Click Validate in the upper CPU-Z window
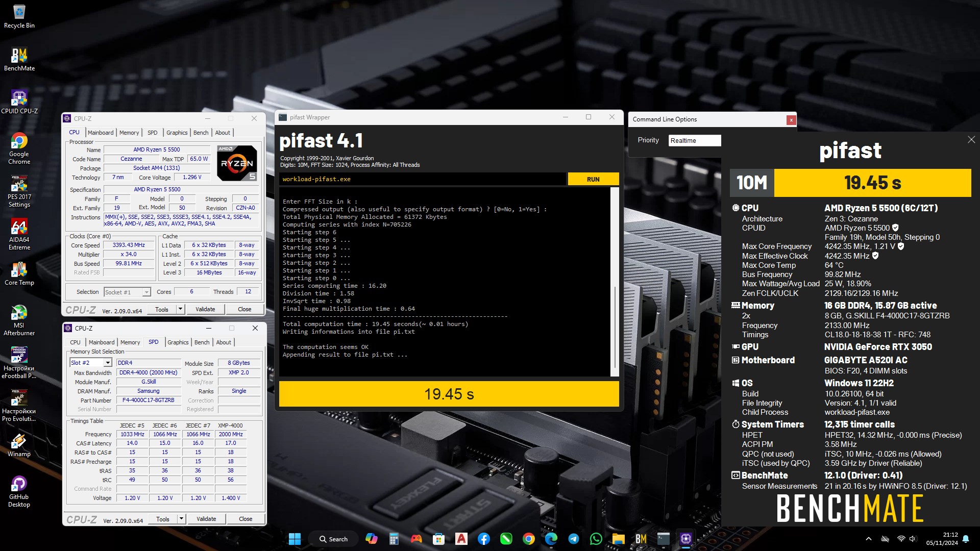 click(x=205, y=309)
